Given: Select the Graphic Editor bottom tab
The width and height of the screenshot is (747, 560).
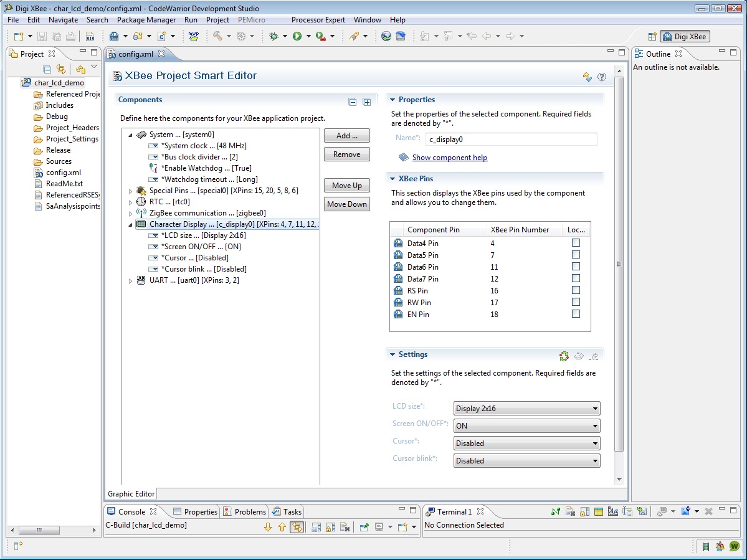Looking at the screenshot, I should 131,494.
